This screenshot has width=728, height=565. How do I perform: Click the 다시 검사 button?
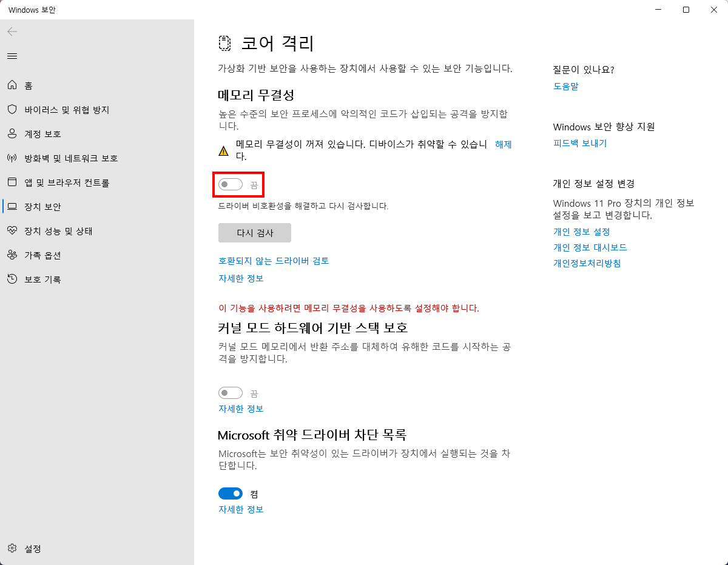tap(255, 233)
